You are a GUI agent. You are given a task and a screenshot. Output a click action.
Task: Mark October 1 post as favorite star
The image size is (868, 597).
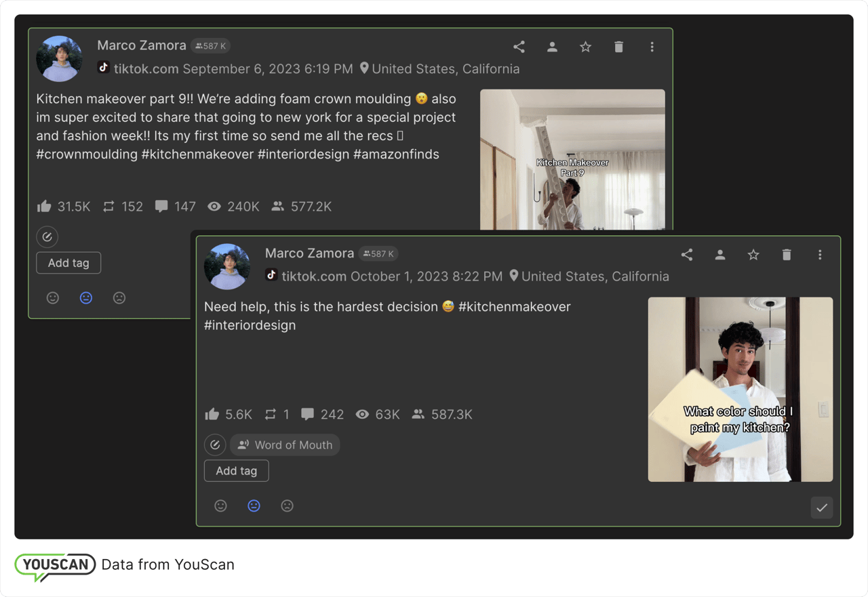[753, 255]
